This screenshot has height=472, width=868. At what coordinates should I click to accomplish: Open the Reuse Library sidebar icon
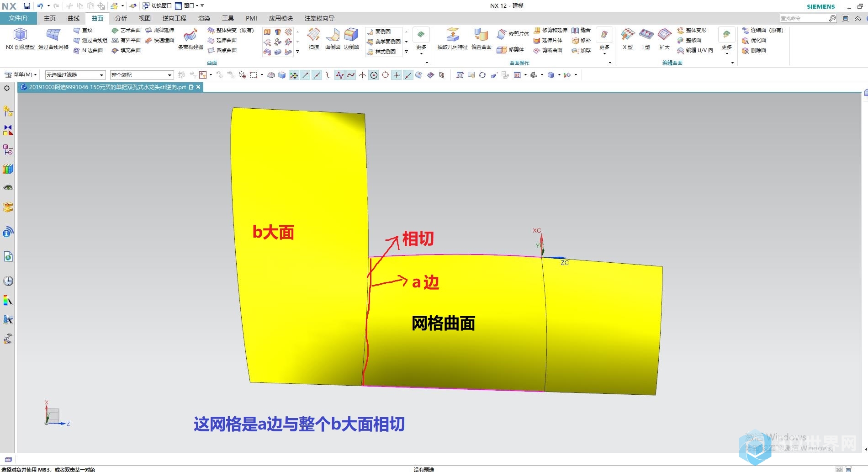tap(8, 169)
